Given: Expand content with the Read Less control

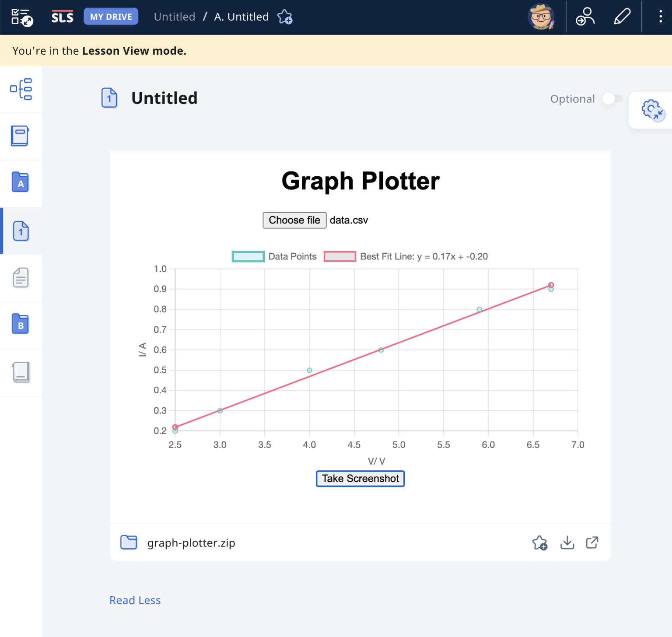Looking at the screenshot, I should click(x=135, y=600).
